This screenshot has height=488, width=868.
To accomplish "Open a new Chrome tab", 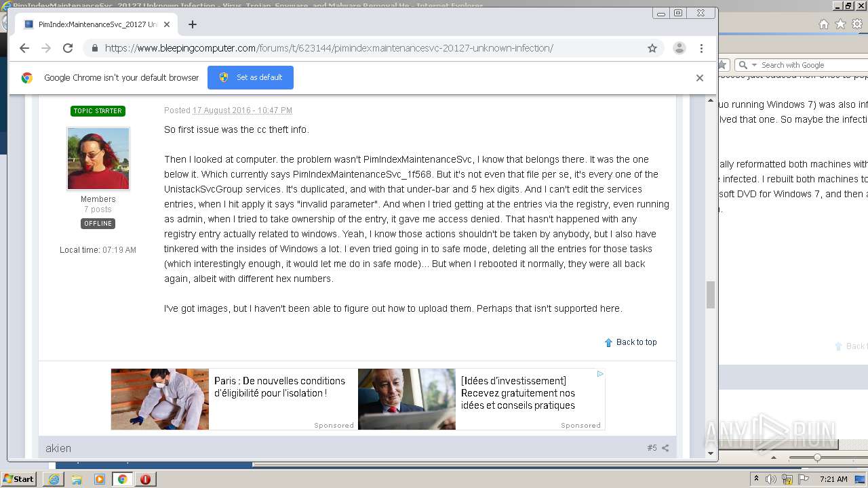I will click(193, 24).
